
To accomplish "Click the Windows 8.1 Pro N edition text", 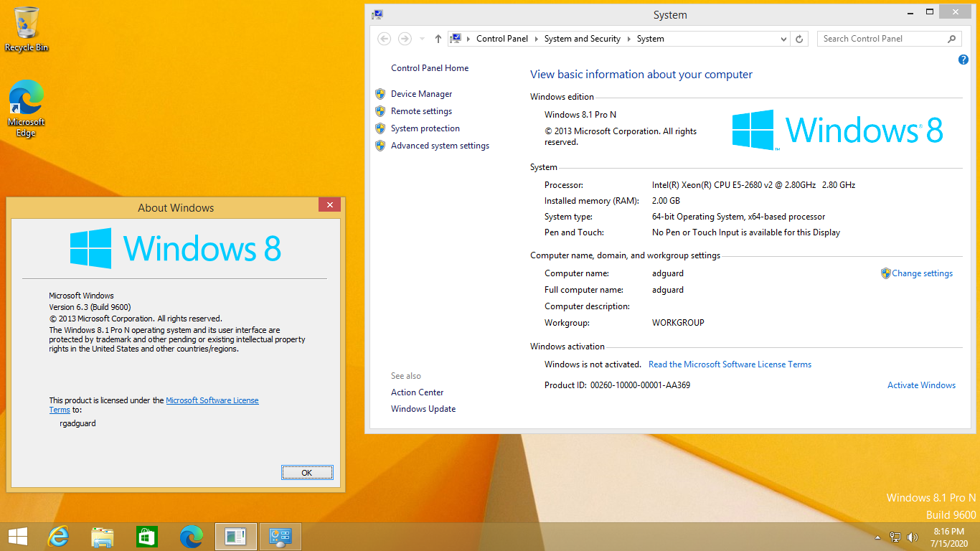I will pyautogui.click(x=580, y=115).
